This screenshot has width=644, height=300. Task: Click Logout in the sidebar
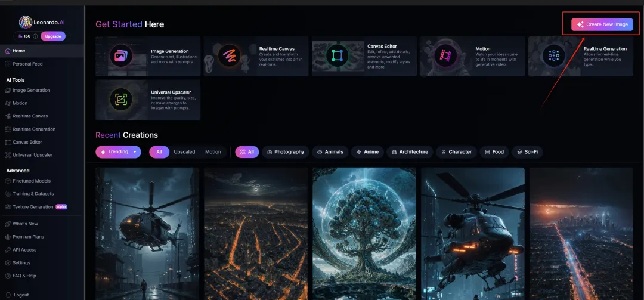pos(21,295)
